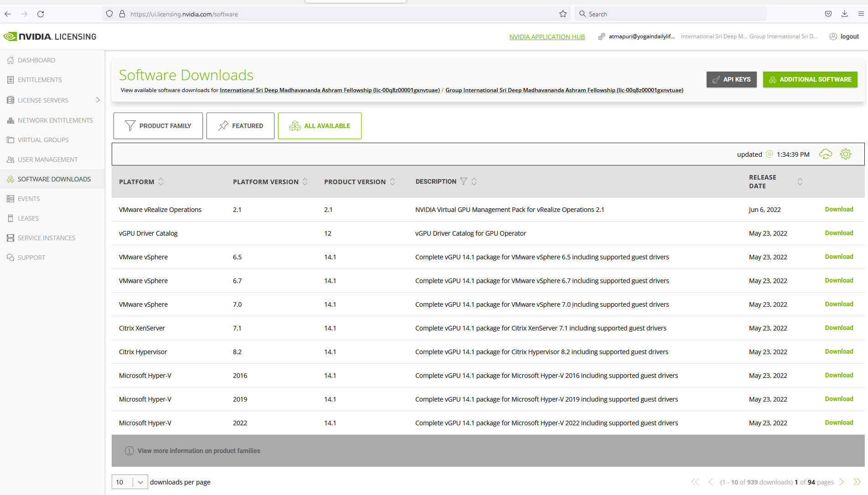Refresh the downloads list with cloud icon
Image resolution: width=868 pixels, height=495 pixels.
click(826, 154)
